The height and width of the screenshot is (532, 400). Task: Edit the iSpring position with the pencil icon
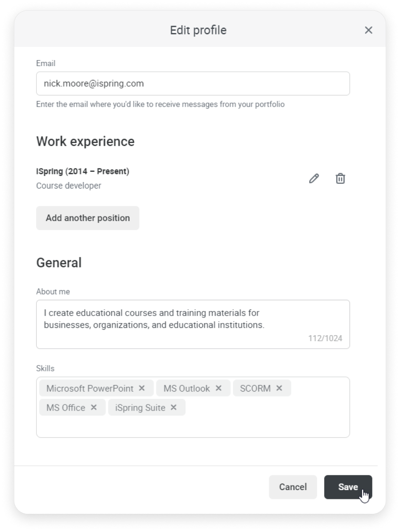point(314,178)
